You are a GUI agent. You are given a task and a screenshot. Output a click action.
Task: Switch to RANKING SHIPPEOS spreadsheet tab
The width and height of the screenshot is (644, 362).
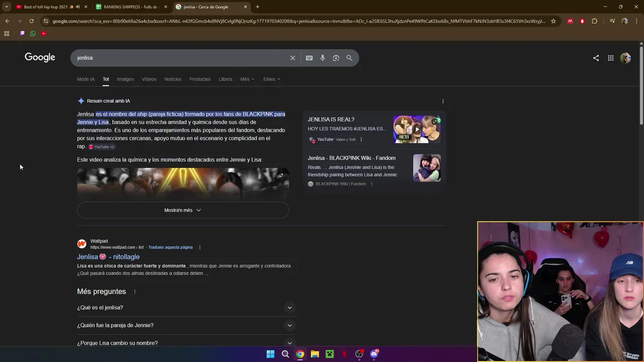tap(131, 7)
